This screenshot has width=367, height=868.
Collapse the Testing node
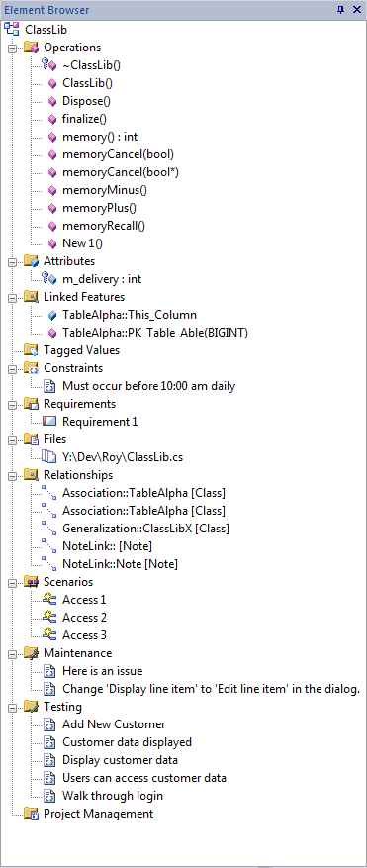[12, 707]
